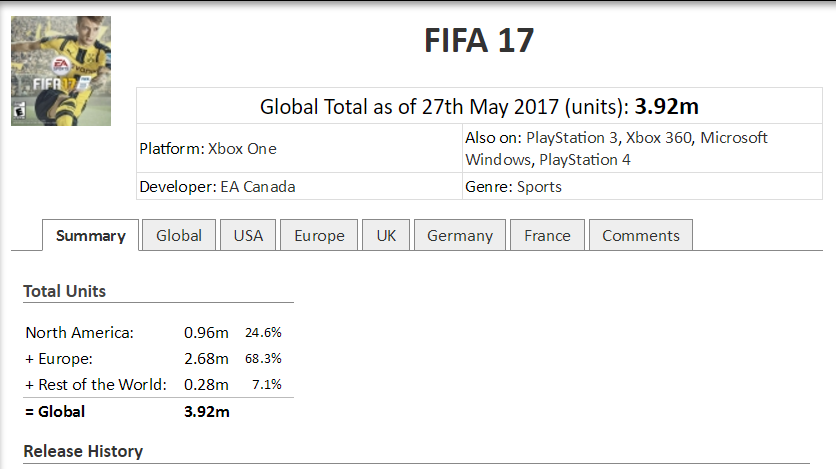Open the France tab
Screen dimensions: 836x469
[x=547, y=236]
